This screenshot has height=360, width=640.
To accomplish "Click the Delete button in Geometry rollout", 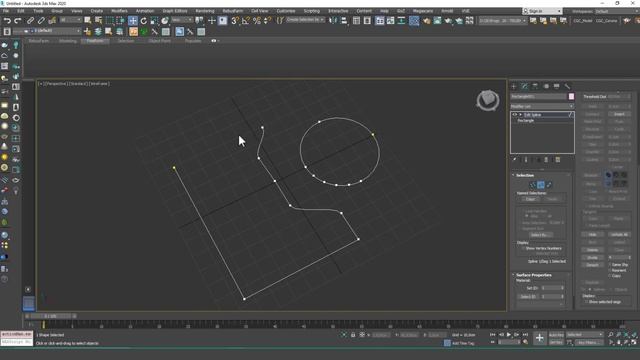I will click(592, 250).
